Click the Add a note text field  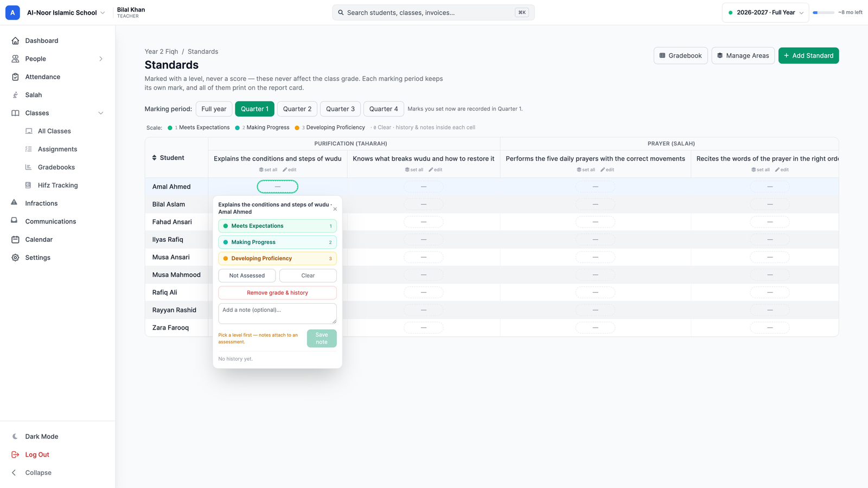pyautogui.click(x=277, y=313)
